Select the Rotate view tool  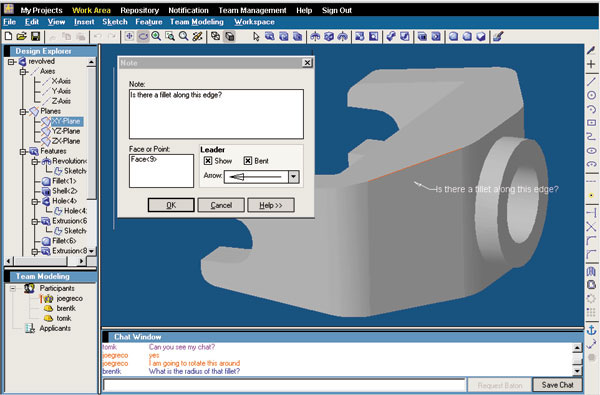[143, 36]
